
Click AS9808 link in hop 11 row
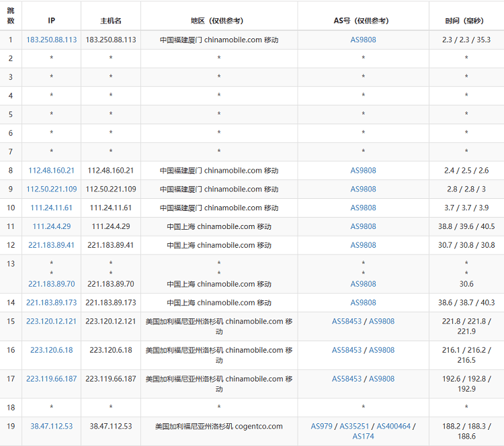363,226
